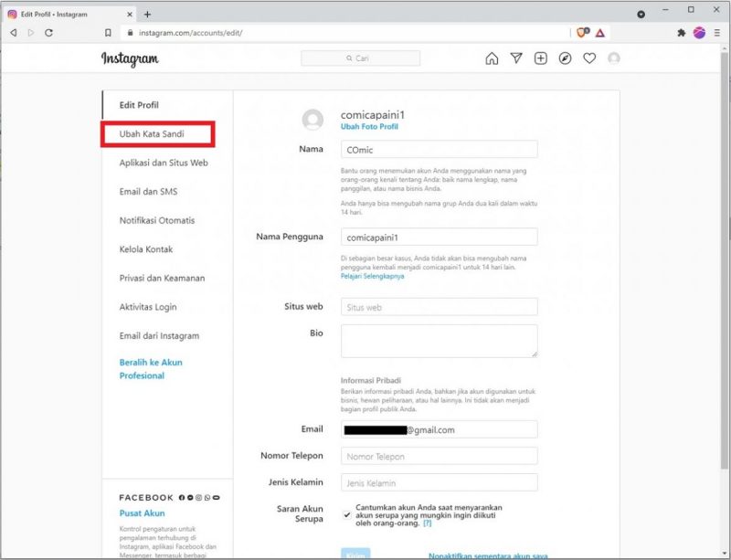Go back with browser back arrow
The width and height of the screenshot is (731, 560).
point(14,33)
